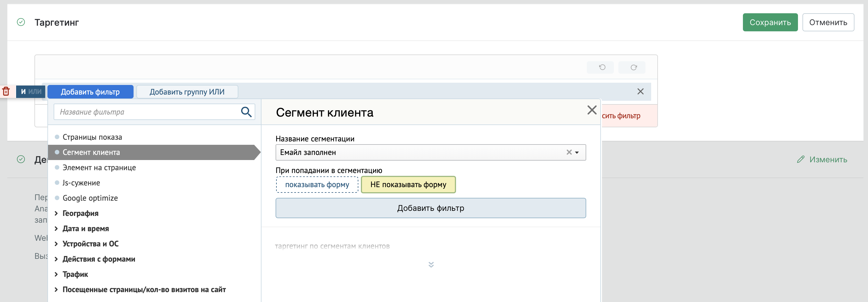Click the Сохранить button
The height and width of the screenshot is (302, 868).
click(x=770, y=22)
